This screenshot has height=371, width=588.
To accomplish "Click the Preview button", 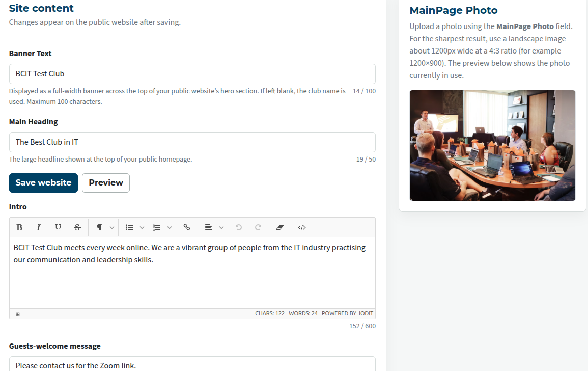I will pos(106,183).
